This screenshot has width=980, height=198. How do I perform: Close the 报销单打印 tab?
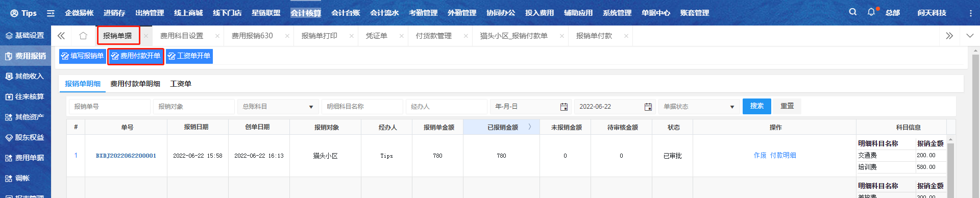click(x=352, y=36)
